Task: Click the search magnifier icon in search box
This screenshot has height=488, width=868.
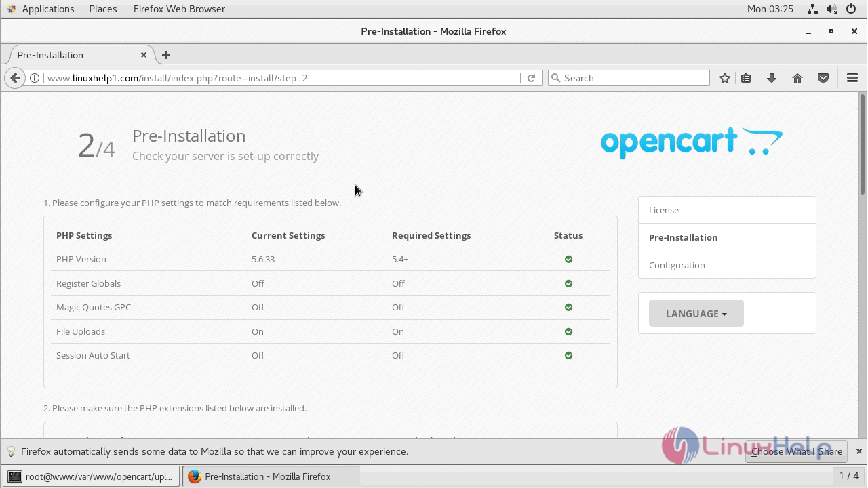Action: click(556, 78)
